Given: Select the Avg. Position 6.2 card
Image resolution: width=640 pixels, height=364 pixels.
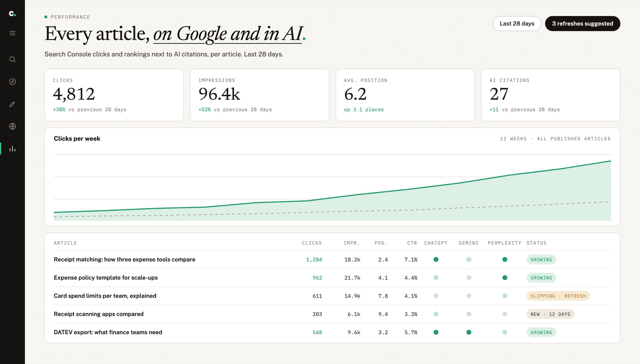Looking at the screenshot, I should pos(405,95).
